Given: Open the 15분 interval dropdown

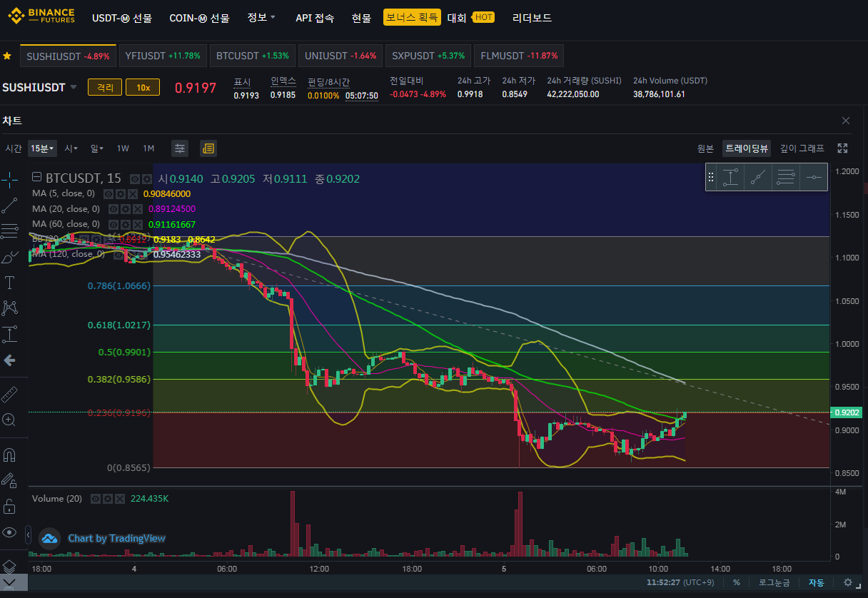Looking at the screenshot, I should click(x=42, y=148).
